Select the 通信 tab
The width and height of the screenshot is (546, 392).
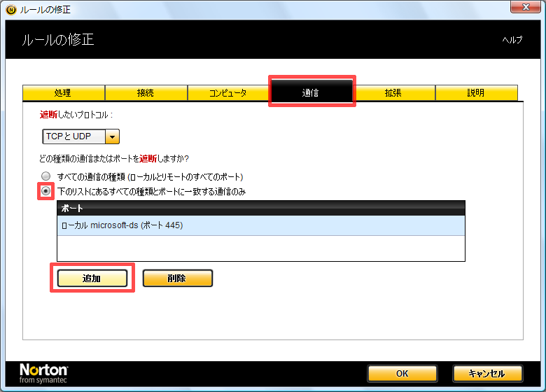click(x=311, y=92)
